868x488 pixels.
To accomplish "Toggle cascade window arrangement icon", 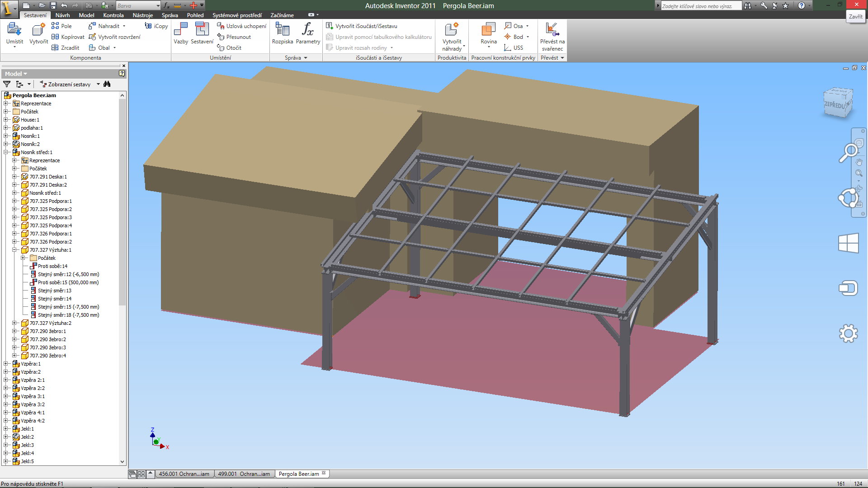I will pyautogui.click(x=132, y=474).
